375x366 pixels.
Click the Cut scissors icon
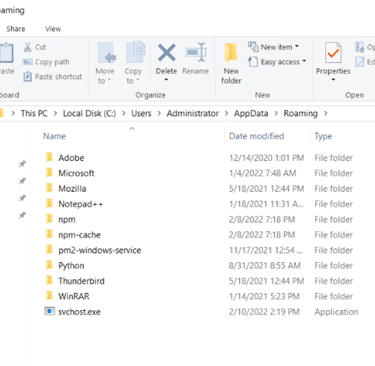(x=27, y=47)
